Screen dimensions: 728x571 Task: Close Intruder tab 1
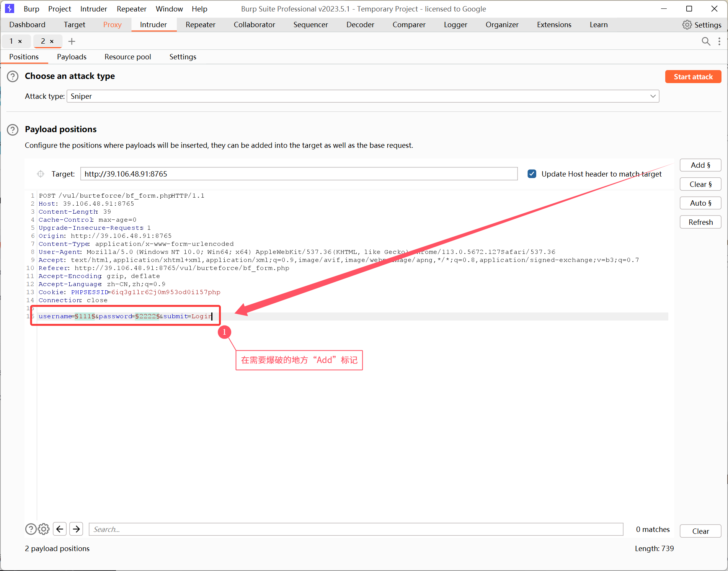(x=20, y=41)
